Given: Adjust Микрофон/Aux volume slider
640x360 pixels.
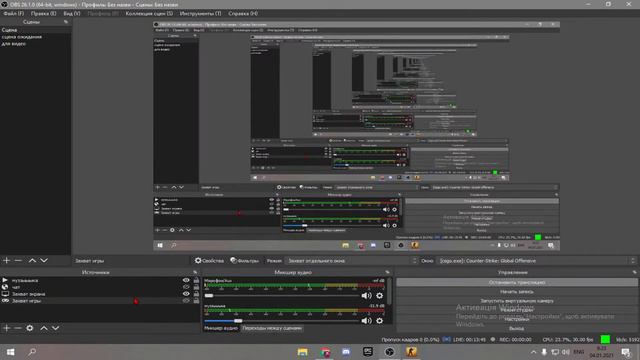Looking at the screenshot, I should pyautogui.click(x=282, y=296).
